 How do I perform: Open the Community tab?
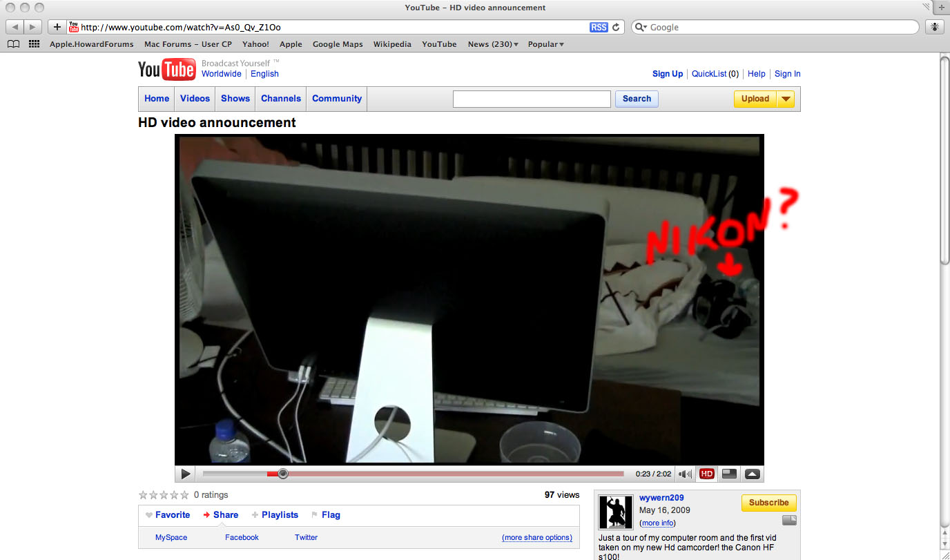pos(337,99)
